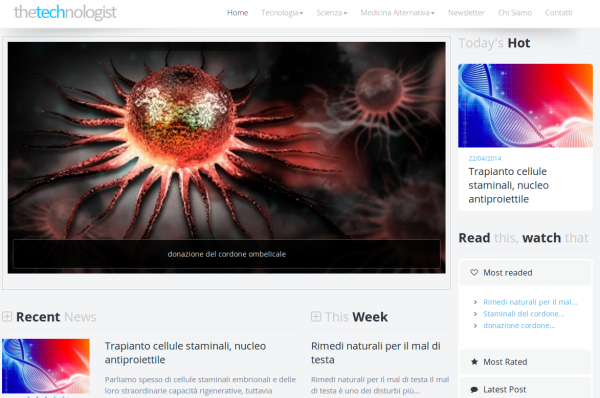The height and width of the screenshot is (398, 600).
Task: Open the DNA thumbnail under Today's Hot
Action: pyautogui.click(x=525, y=106)
